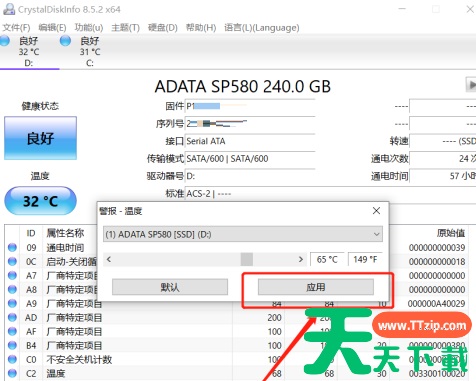Click the 序列号 serial number field
476x381 pixels.
(x=250, y=124)
